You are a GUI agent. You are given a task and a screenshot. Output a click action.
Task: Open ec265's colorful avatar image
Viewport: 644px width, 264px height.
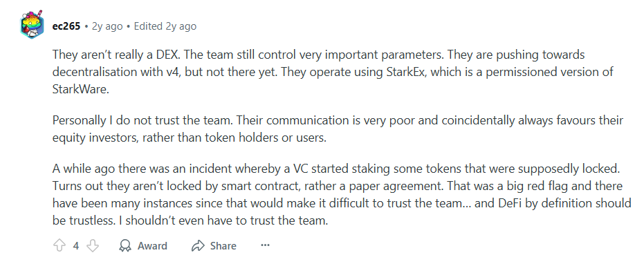32,25
